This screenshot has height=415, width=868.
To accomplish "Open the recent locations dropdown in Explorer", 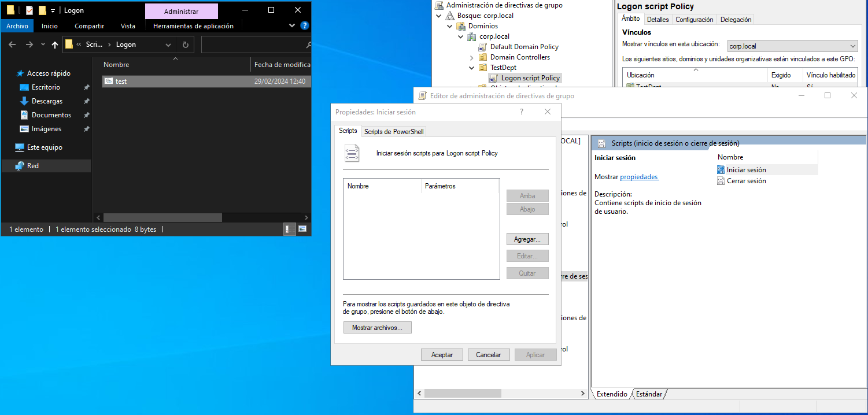I will pos(42,45).
